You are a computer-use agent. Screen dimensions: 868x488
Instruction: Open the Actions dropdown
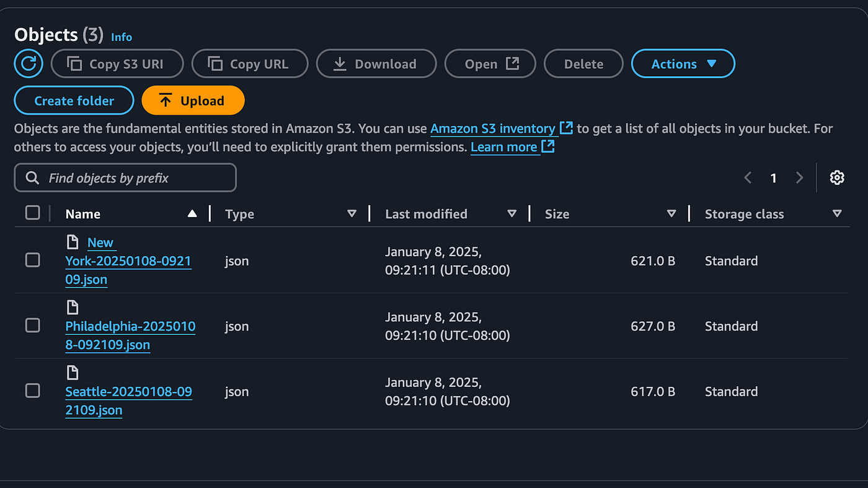coord(683,64)
